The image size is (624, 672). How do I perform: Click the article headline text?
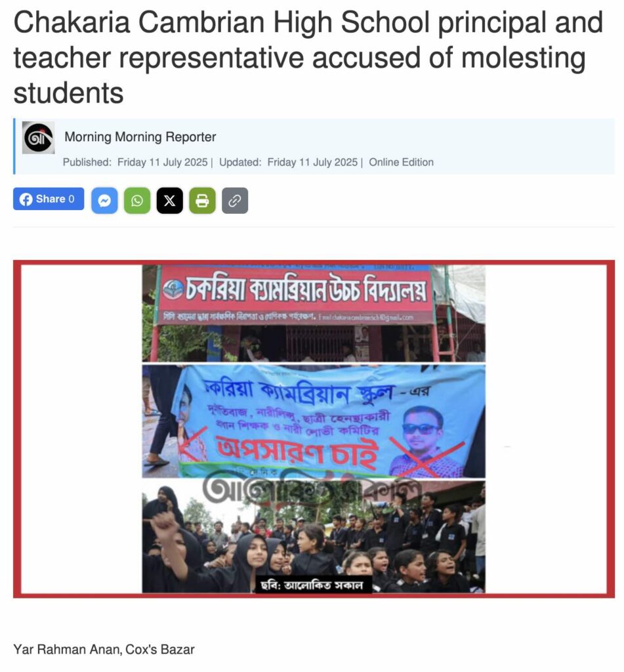click(308, 58)
